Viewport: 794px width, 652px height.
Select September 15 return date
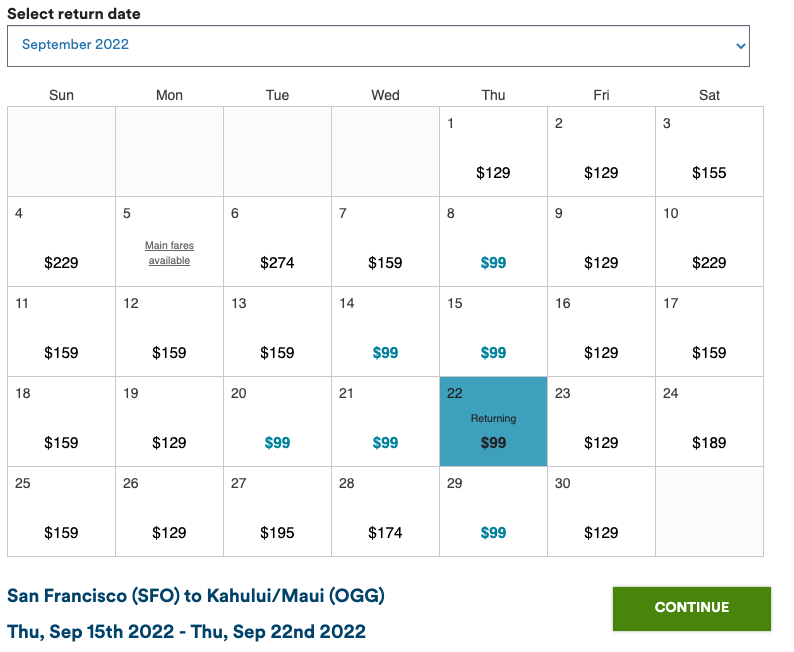493,332
